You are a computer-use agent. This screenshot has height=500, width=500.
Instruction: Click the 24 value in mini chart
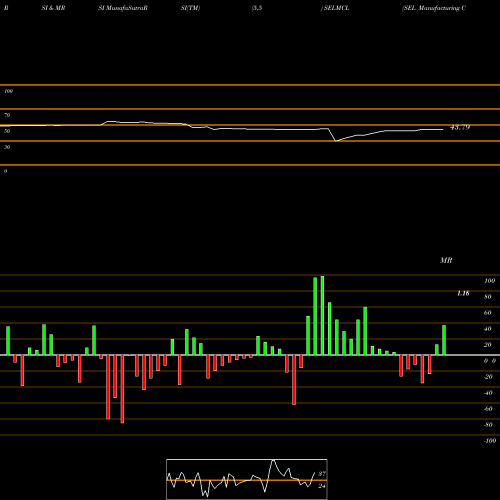pos(322,486)
